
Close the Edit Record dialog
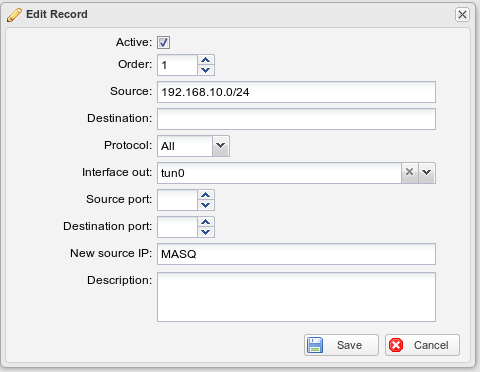(x=462, y=15)
